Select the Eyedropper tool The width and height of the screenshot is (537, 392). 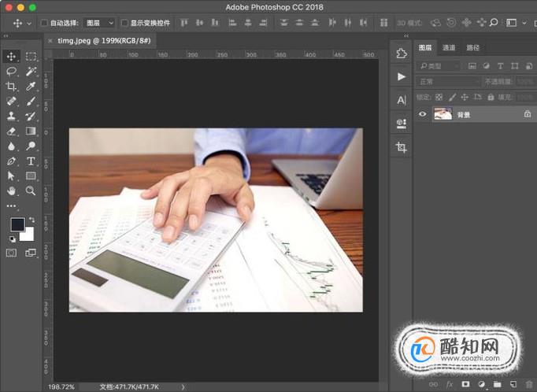click(31, 87)
